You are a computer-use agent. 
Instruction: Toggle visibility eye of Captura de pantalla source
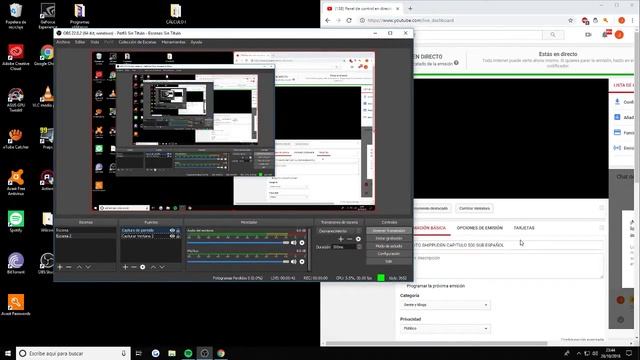pyautogui.click(x=172, y=231)
